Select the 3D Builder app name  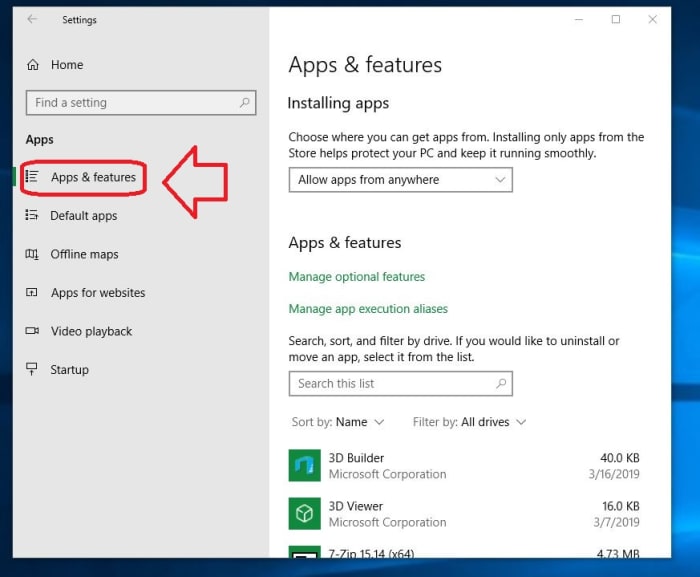(x=356, y=458)
